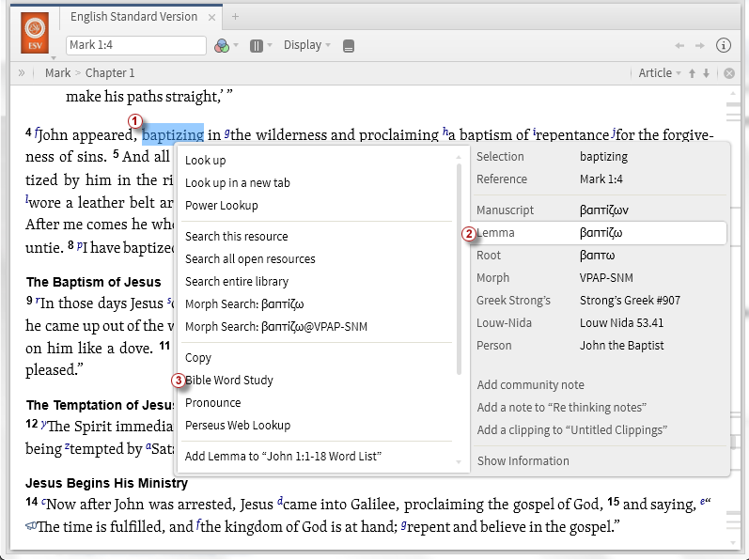This screenshot has height=560, width=749.
Task: Jump to next article down arrow
Action: 706,73
